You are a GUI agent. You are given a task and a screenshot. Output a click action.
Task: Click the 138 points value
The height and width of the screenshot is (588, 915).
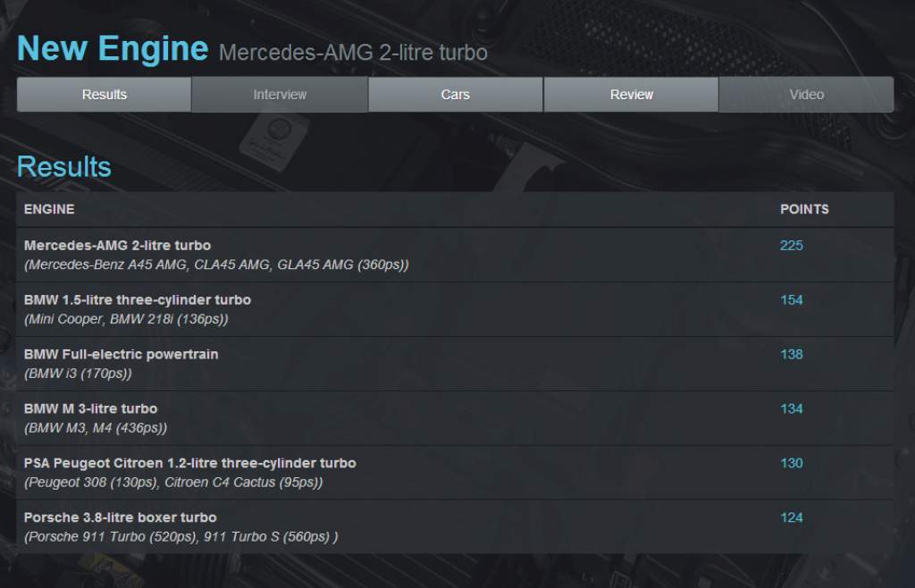click(x=792, y=354)
